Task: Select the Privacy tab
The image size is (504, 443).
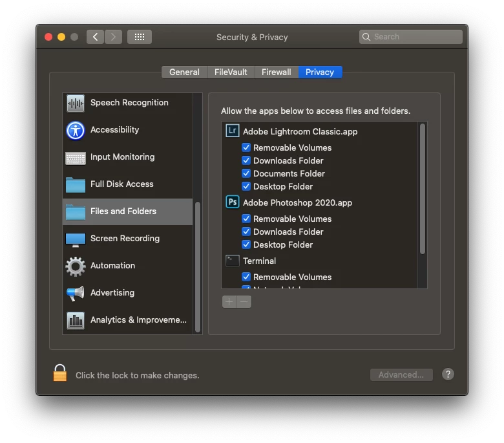Action: point(320,72)
